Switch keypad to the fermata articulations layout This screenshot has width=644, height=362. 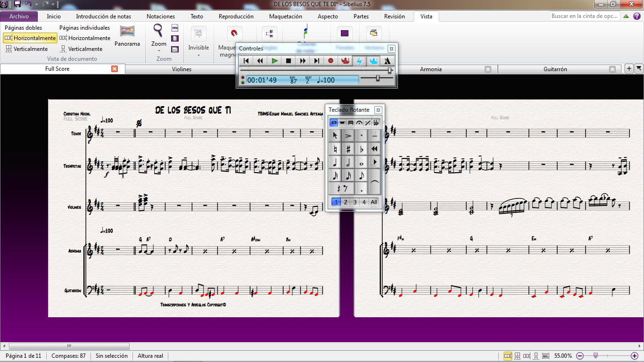359,123
